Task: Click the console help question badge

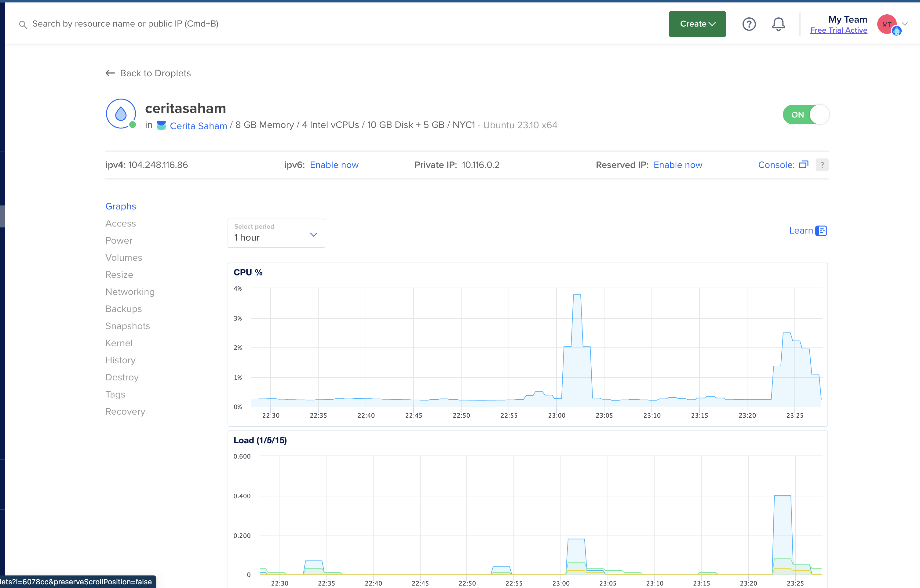Action: click(822, 165)
